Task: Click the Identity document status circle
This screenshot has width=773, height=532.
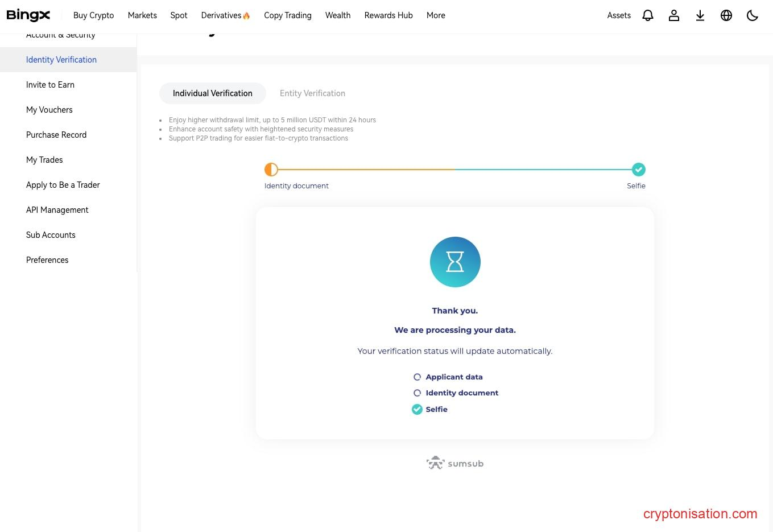Action: click(x=417, y=393)
